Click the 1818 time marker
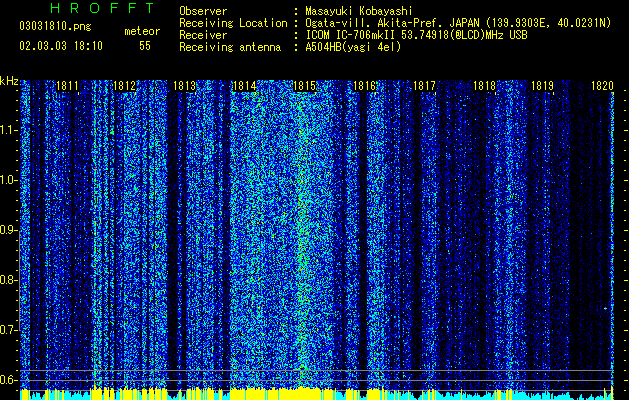629x400 pixels. pyautogui.click(x=484, y=86)
